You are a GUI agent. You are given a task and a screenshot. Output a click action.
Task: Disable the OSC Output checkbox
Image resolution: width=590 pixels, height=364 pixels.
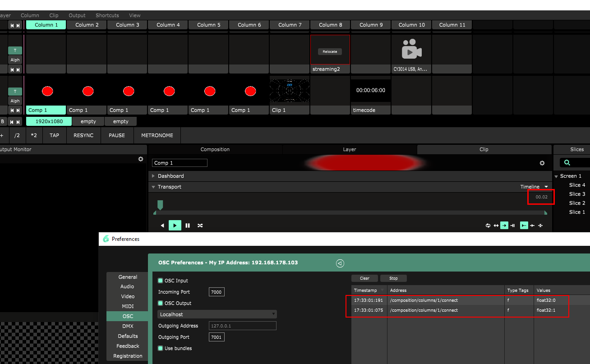click(x=160, y=303)
